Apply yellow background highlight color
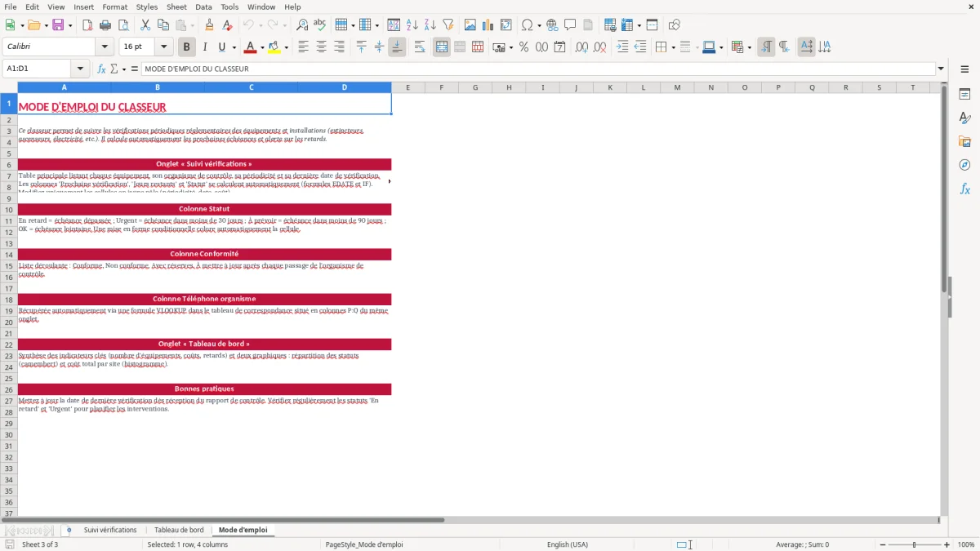Viewport: 980px width, 551px height. 274,47
